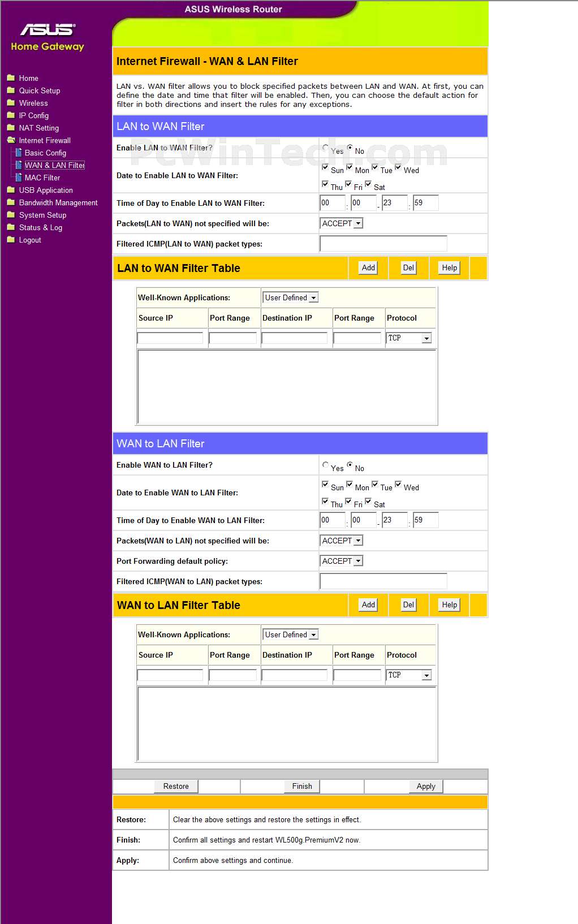Viewport: 578px width, 924px height.
Task: Click Add in WAN to LAN Filter Table
Action: pyautogui.click(x=369, y=605)
